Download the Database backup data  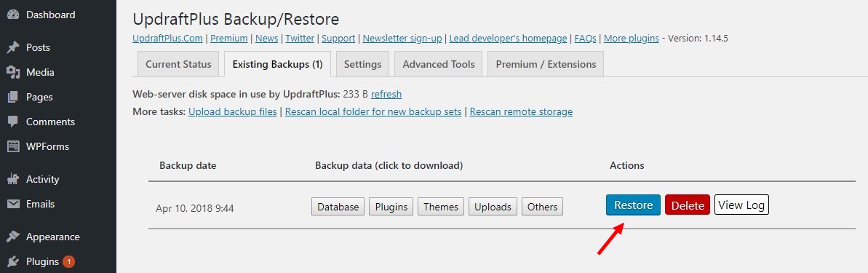[x=338, y=207]
